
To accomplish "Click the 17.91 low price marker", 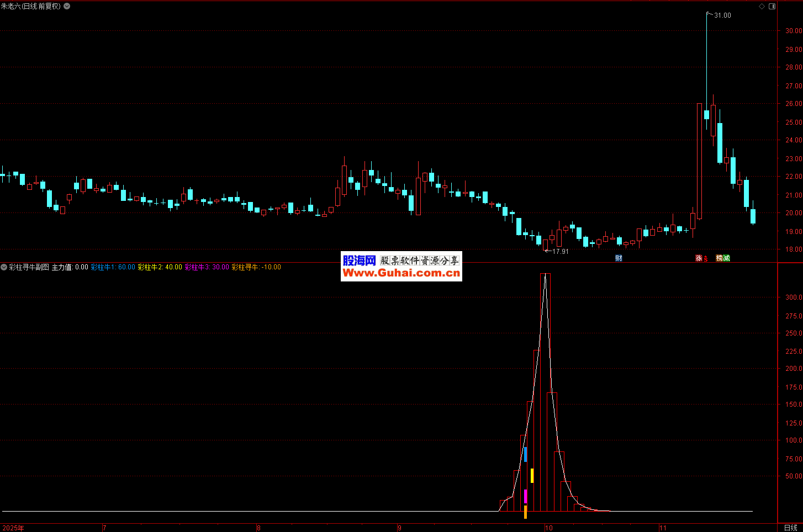I will click(x=560, y=252).
